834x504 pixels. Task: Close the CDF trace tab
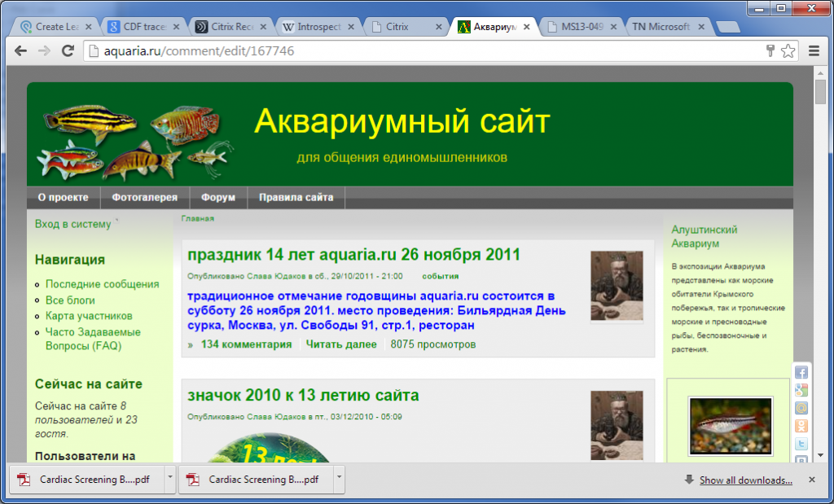pyautogui.click(x=177, y=27)
